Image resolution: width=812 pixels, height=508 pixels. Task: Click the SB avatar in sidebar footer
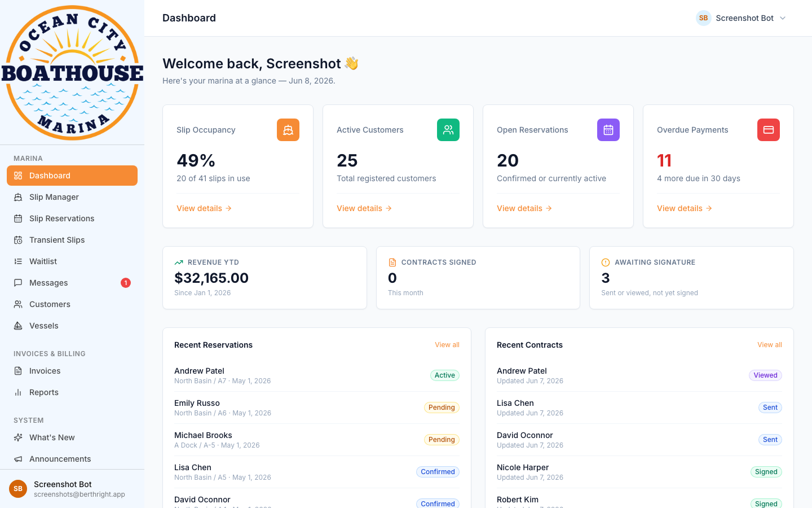click(18, 489)
